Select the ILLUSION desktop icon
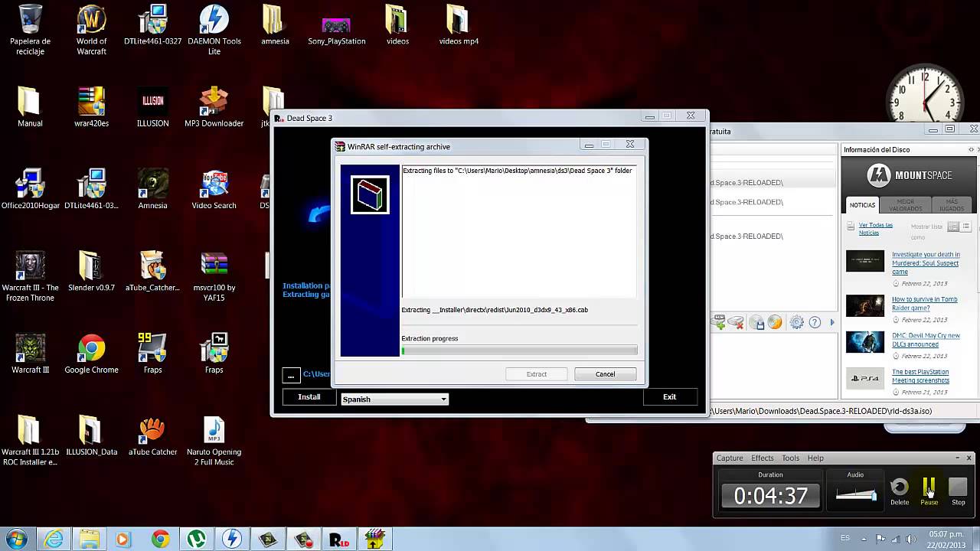 152,107
